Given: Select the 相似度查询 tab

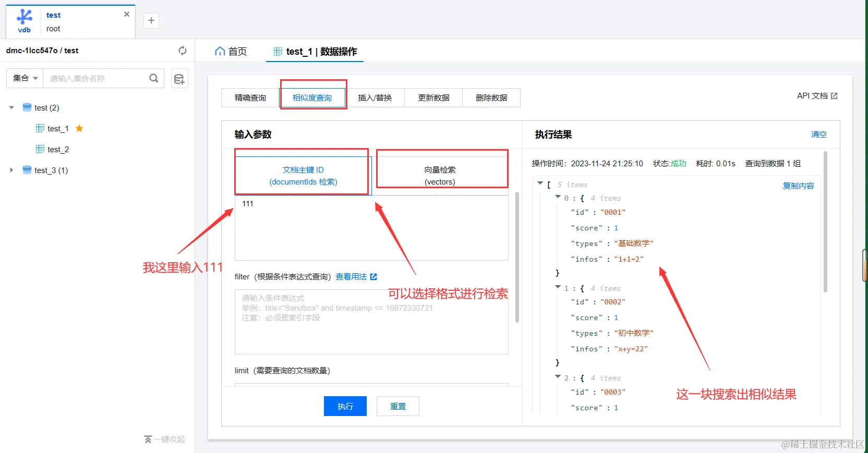Looking at the screenshot, I should (x=312, y=97).
